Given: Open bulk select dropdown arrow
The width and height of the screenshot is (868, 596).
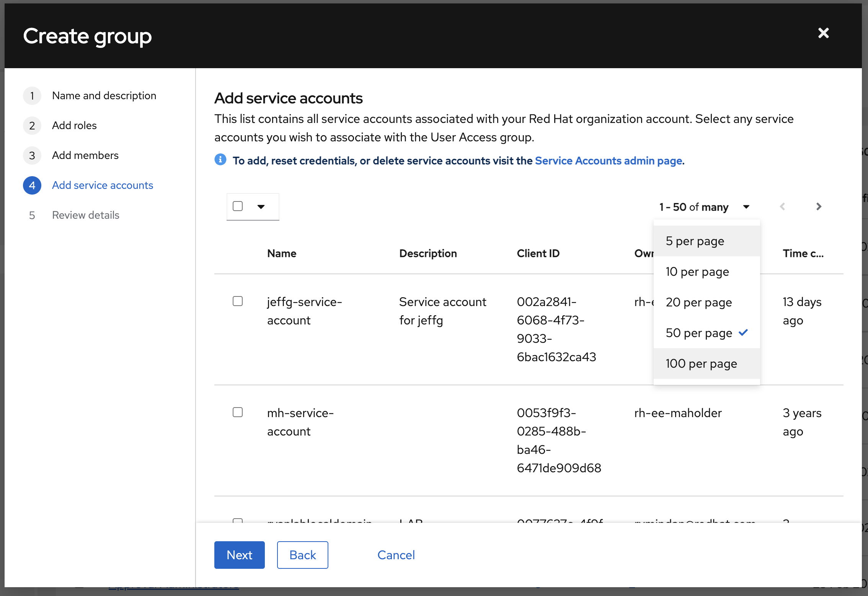Looking at the screenshot, I should 261,207.
